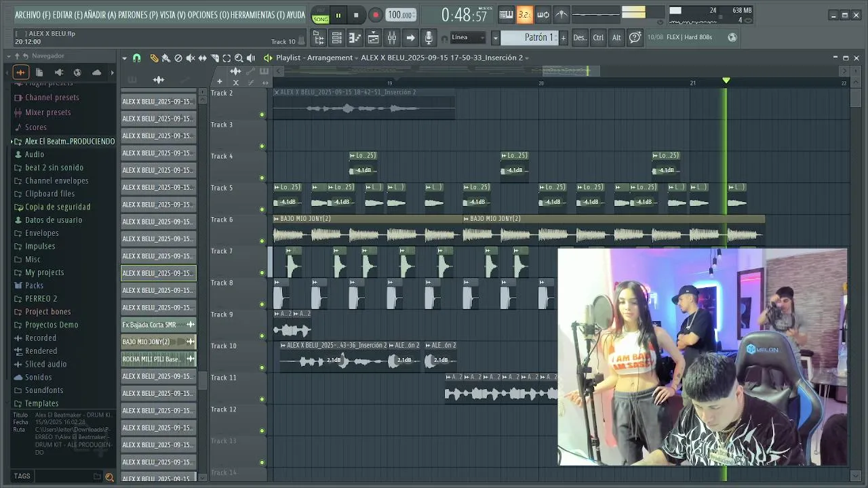Open the hint bubble help icon
Viewport: 868px width, 488px height.
[635, 38]
